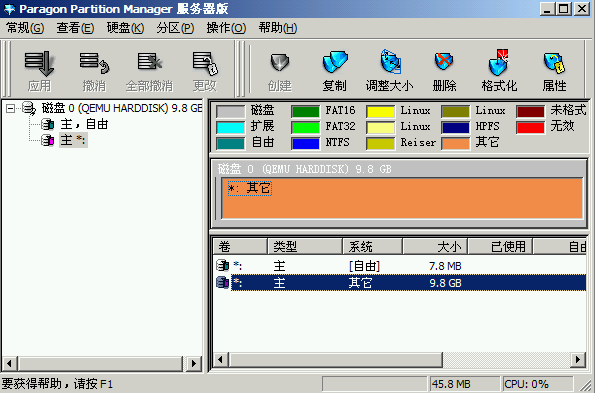Click the 9.8 GB size cell
The width and height of the screenshot is (595, 393).
click(x=445, y=283)
